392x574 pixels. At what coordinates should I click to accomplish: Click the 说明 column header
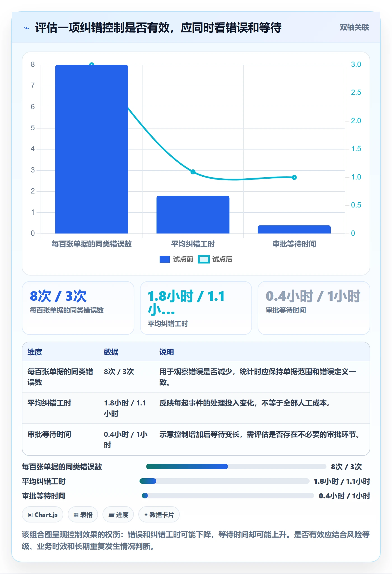coord(167,352)
